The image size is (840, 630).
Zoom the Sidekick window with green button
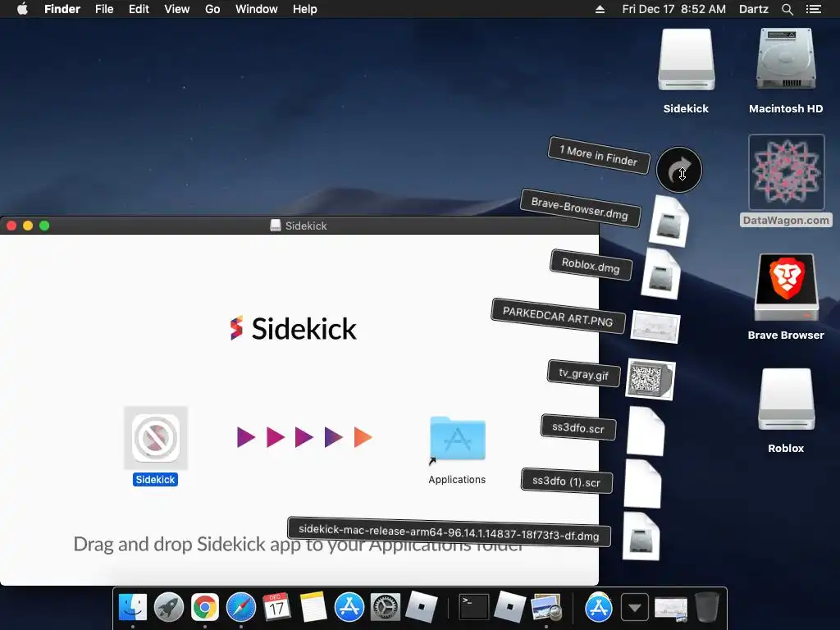tap(44, 226)
